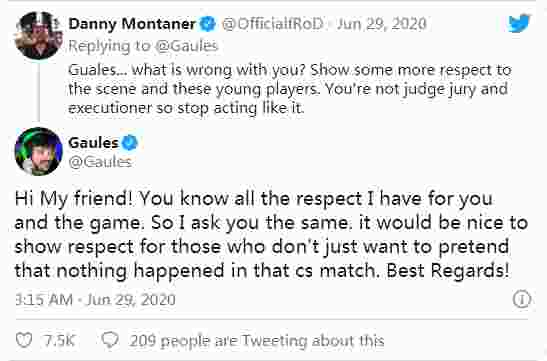
Task: Like the tweet with the heart icon
Action: 24,340
